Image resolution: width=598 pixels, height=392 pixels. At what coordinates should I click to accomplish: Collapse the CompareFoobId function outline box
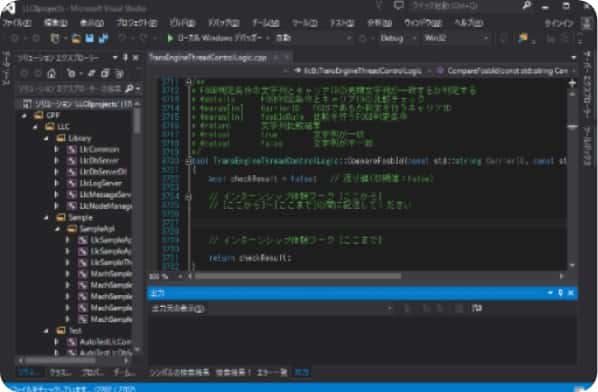point(188,161)
